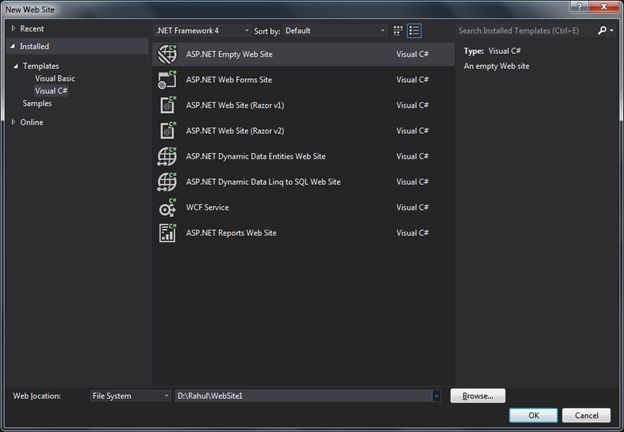The image size is (624, 432).
Task: Switch to medium icons list view
Action: pyautogui.click(x=414, y=31)
